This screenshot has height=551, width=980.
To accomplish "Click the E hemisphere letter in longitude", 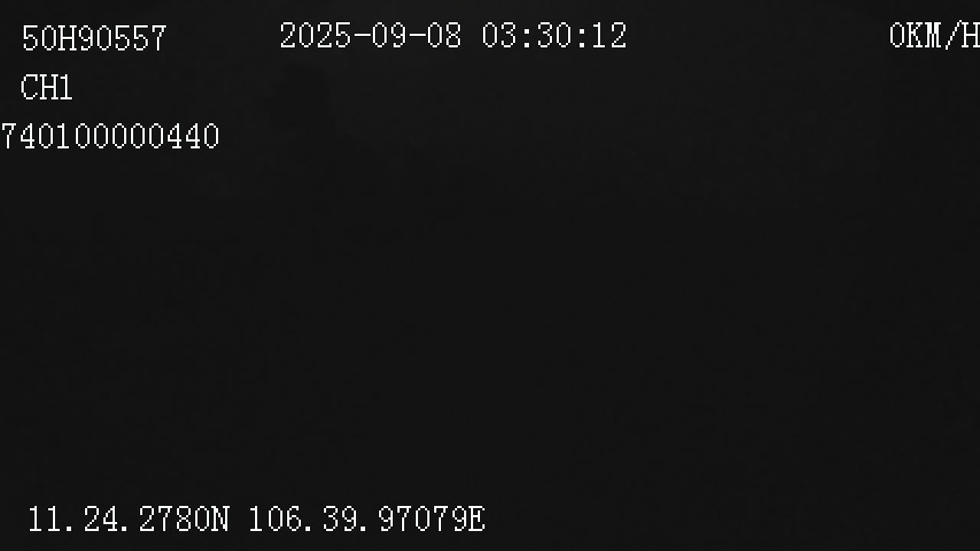I will coord(476,519).
